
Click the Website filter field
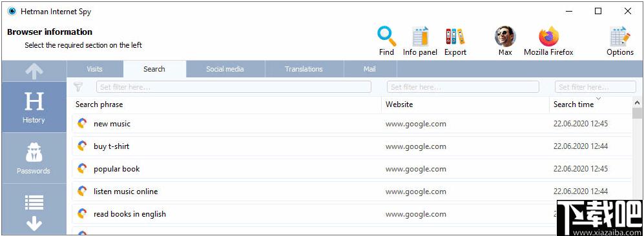coord(463,87)
